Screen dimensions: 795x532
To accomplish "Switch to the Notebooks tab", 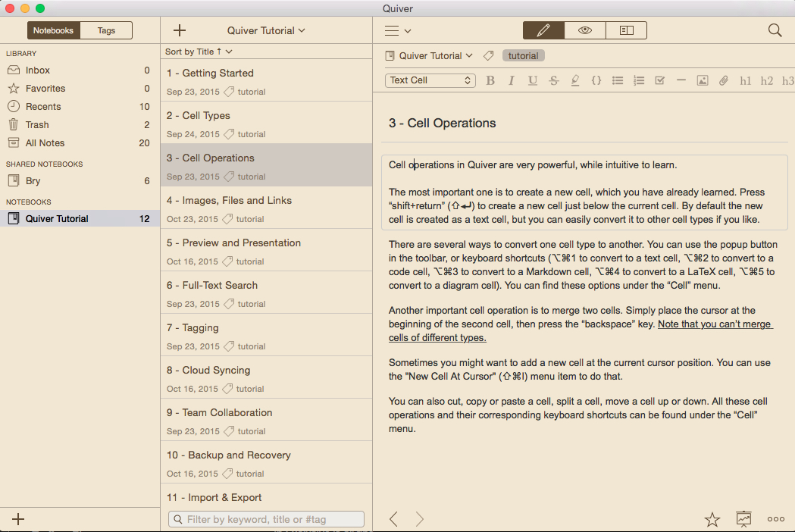I will (x=53, y=30).
